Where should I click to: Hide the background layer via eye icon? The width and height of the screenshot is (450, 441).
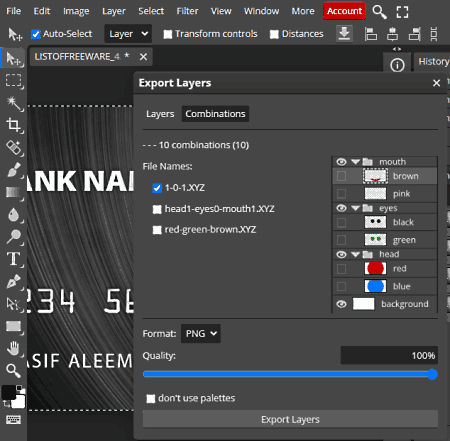coord(341,304)
